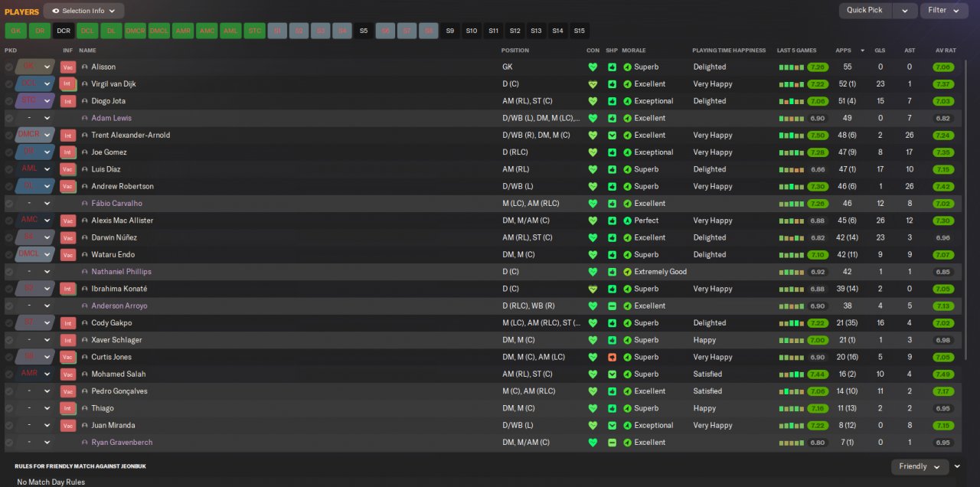Screen dimensions: 980x487
Task: Click Juan Miranda's Exceptional morale icon
Action: [627, 426]
